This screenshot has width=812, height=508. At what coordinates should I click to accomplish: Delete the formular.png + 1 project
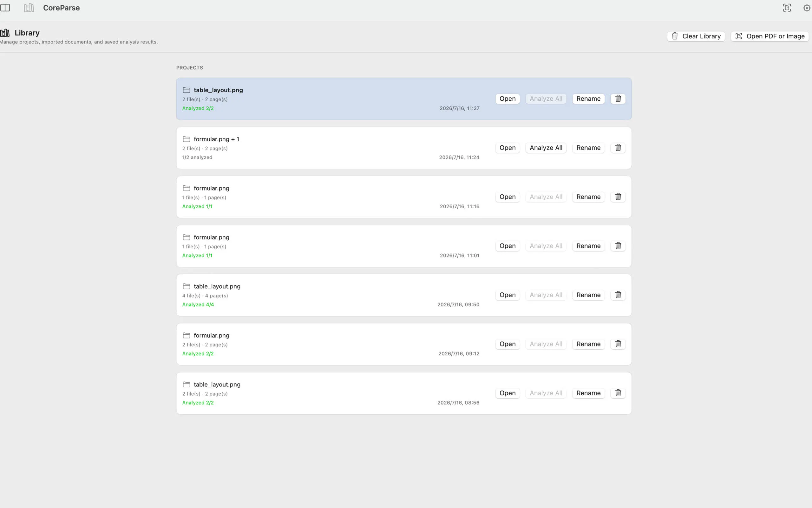(618, 148)
